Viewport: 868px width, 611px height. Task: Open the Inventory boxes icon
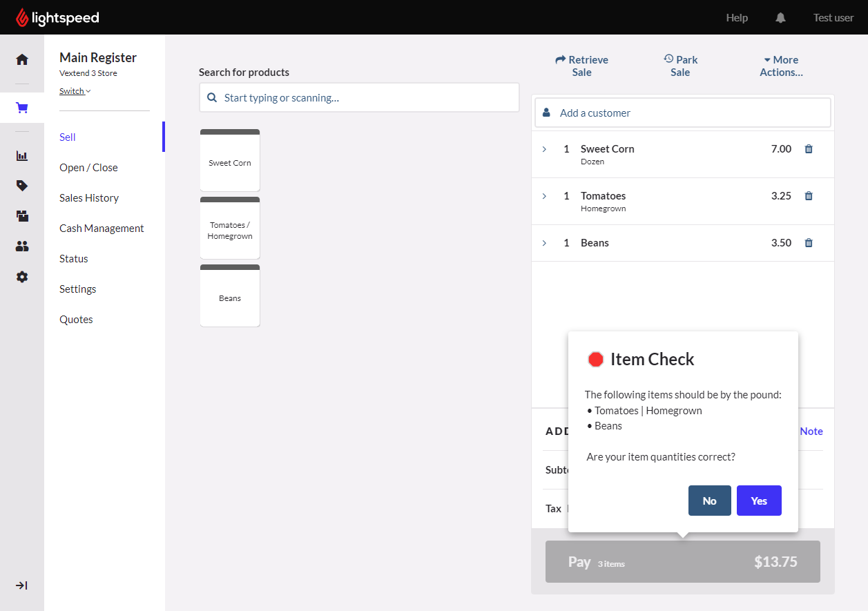click(x=22, y=216)
